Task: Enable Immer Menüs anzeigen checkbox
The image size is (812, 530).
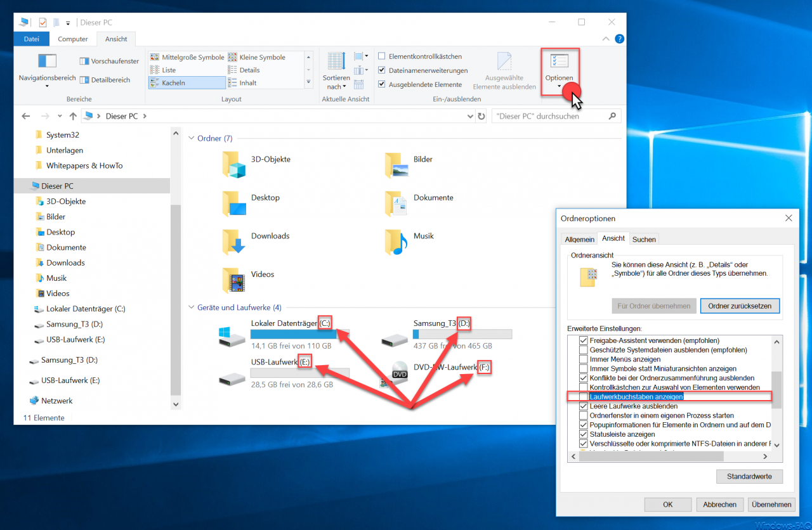Action: click(584, 359)
